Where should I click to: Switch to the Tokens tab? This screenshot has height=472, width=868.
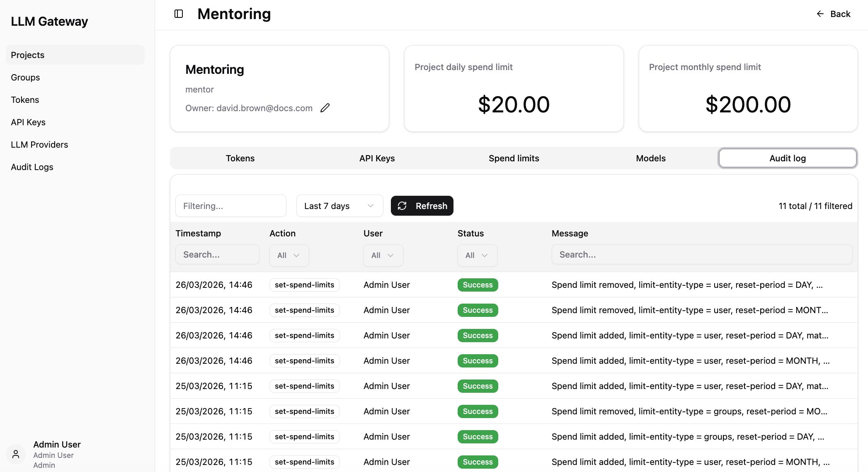coord(240,158)
